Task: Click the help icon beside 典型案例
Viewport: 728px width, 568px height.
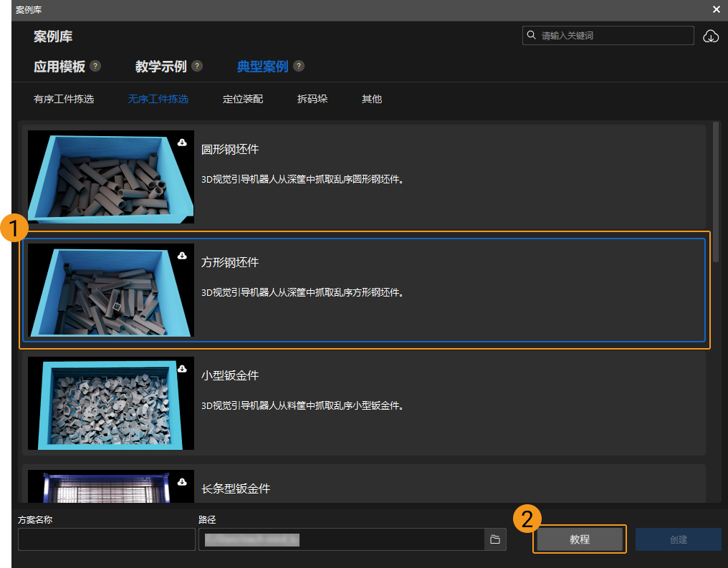Action: point(299,67)
